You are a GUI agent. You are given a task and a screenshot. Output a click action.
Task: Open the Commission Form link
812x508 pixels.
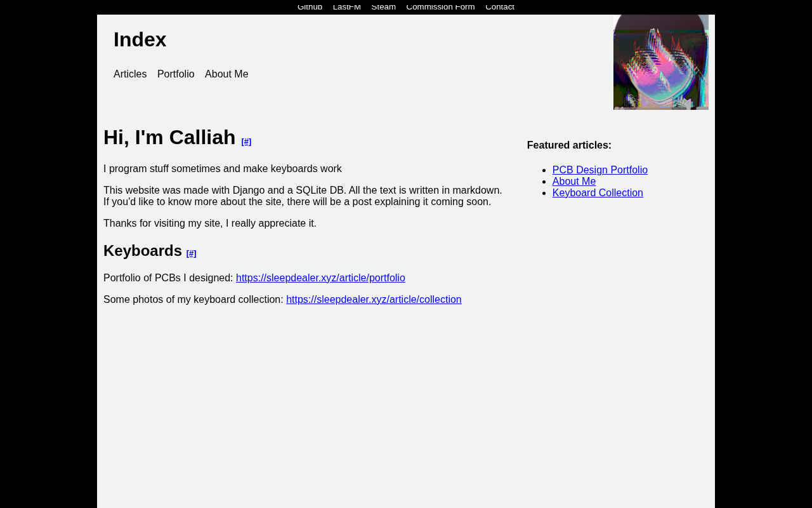point(440,6)
